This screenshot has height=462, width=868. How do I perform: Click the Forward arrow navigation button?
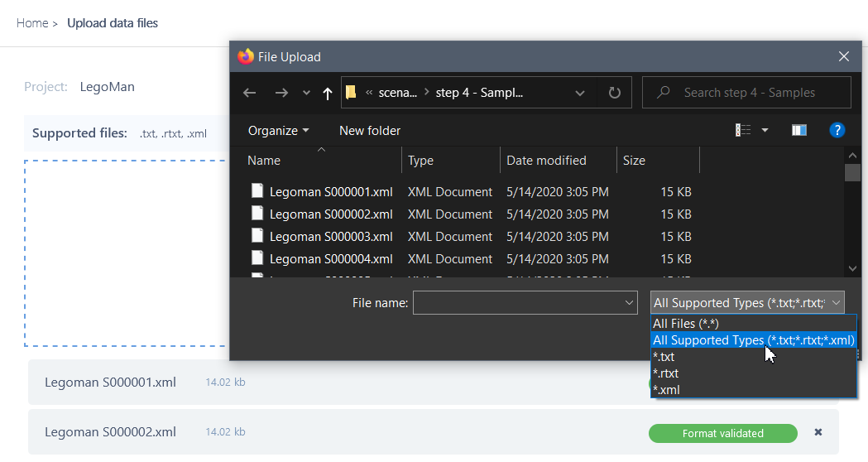pyautogui.click(x=281, y=93)
